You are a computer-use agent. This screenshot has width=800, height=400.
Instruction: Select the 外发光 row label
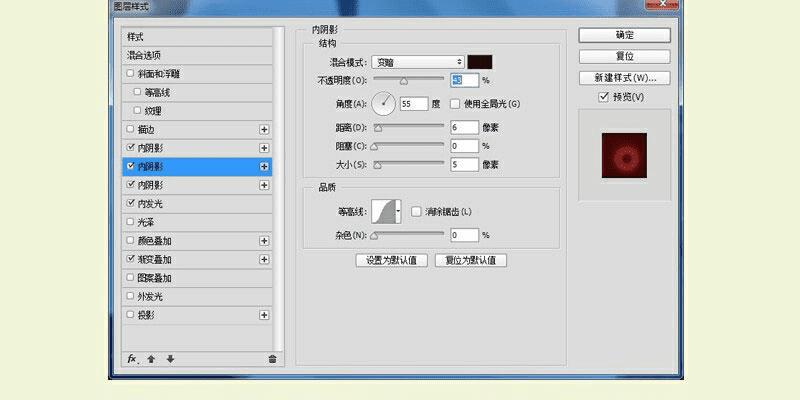point(150,296)
